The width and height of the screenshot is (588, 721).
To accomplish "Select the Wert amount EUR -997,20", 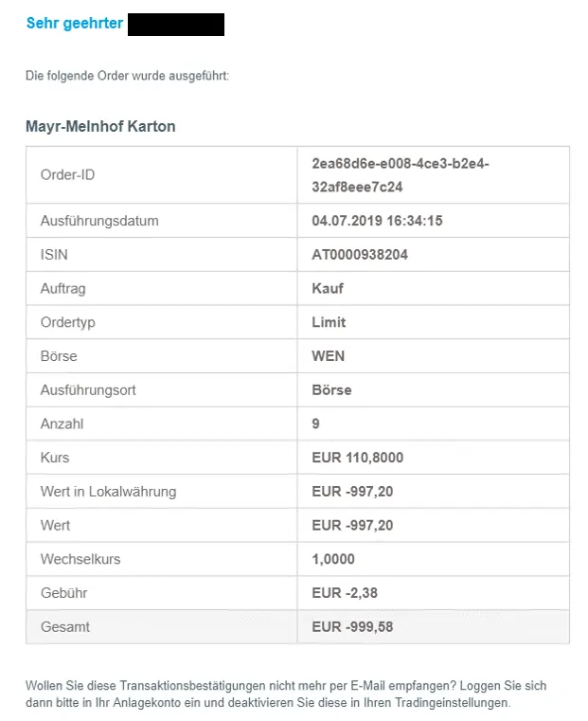I will click(352, 525).
